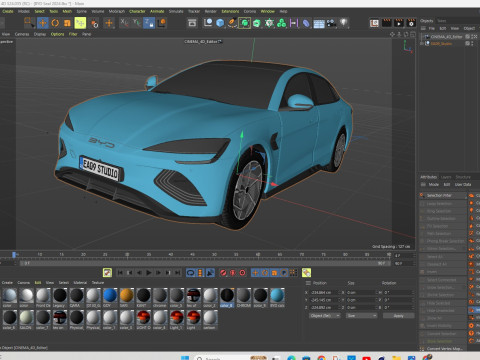Toggle the Z axis lock

[x=149, y=23]
